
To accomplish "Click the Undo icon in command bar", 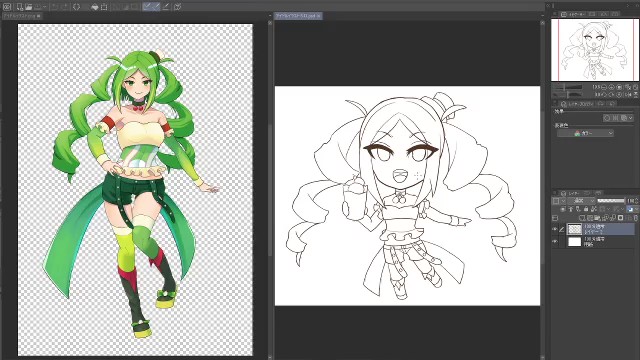I will point(55,7).
